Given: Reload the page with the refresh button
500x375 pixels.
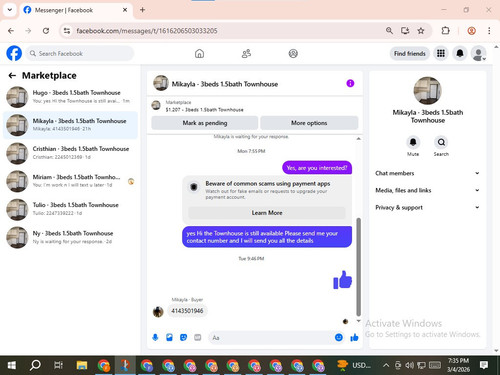Looking at the screenshot, I should coord(46,31).
